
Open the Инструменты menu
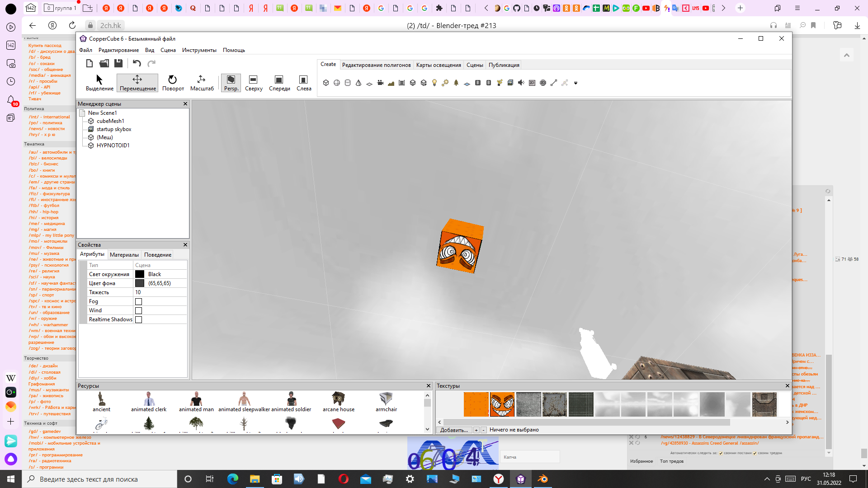pos(199,50)
